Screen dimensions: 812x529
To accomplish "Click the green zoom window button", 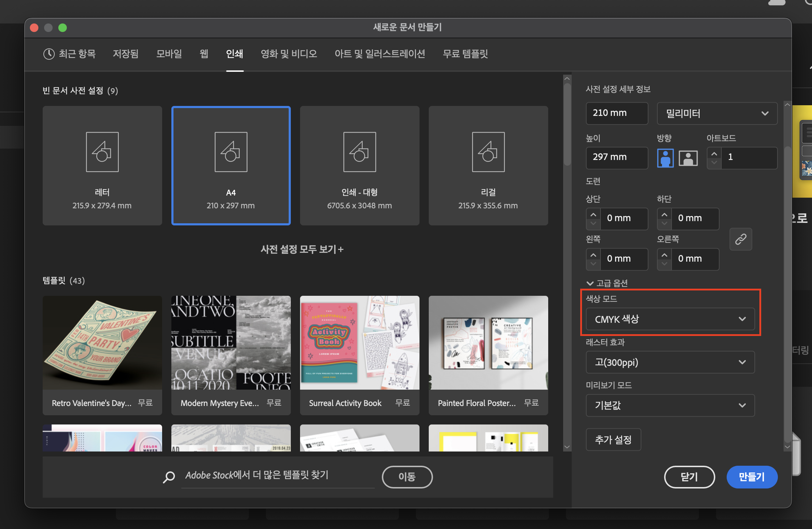I will click(x=63, y=28).
